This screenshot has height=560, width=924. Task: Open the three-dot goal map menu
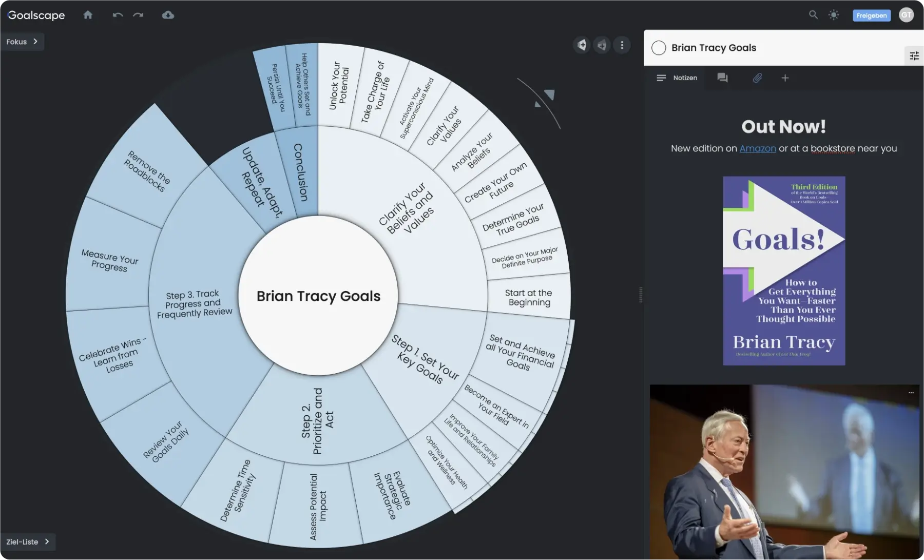[x=622, y=45]
